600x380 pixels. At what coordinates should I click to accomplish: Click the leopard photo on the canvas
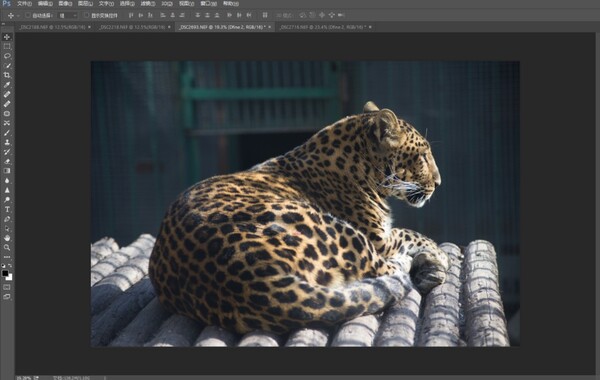[305, 204]
